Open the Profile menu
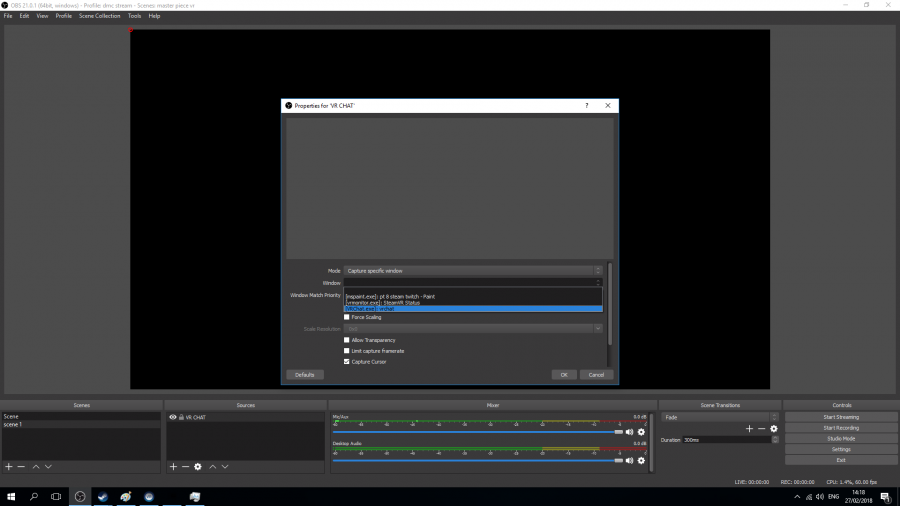 coord(64,16)
